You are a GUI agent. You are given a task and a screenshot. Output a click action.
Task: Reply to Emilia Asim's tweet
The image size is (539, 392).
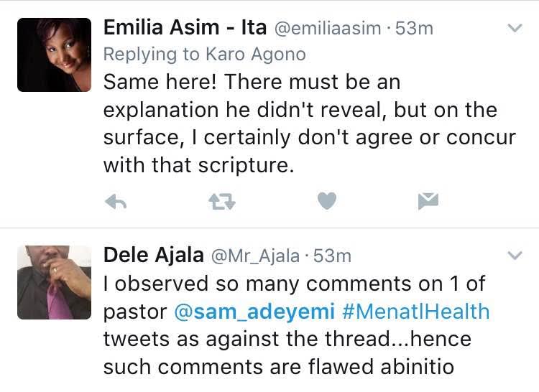116,202
